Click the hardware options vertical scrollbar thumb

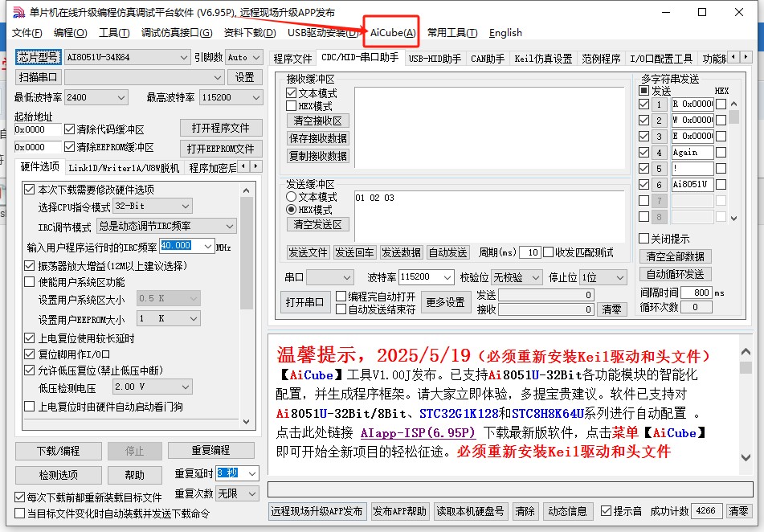[x=247, y=254]
